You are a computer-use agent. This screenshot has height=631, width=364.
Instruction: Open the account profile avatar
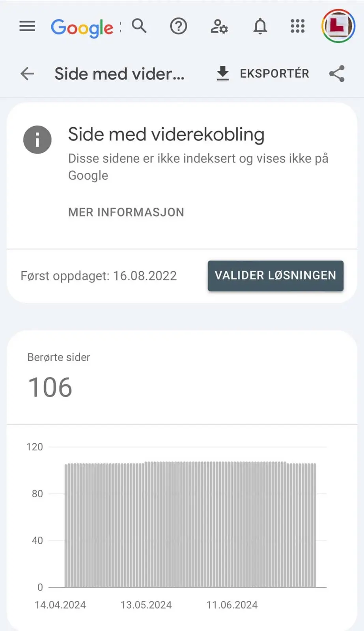(338, 26)
